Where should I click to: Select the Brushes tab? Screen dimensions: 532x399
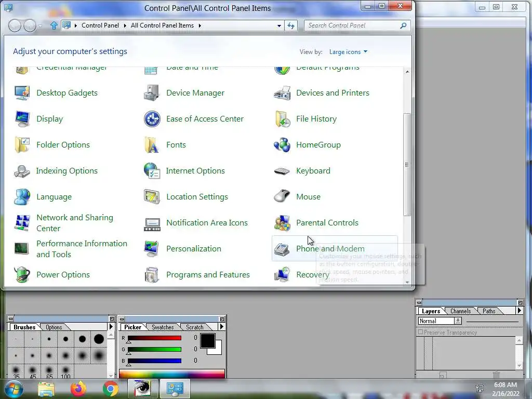click(24, 327)
